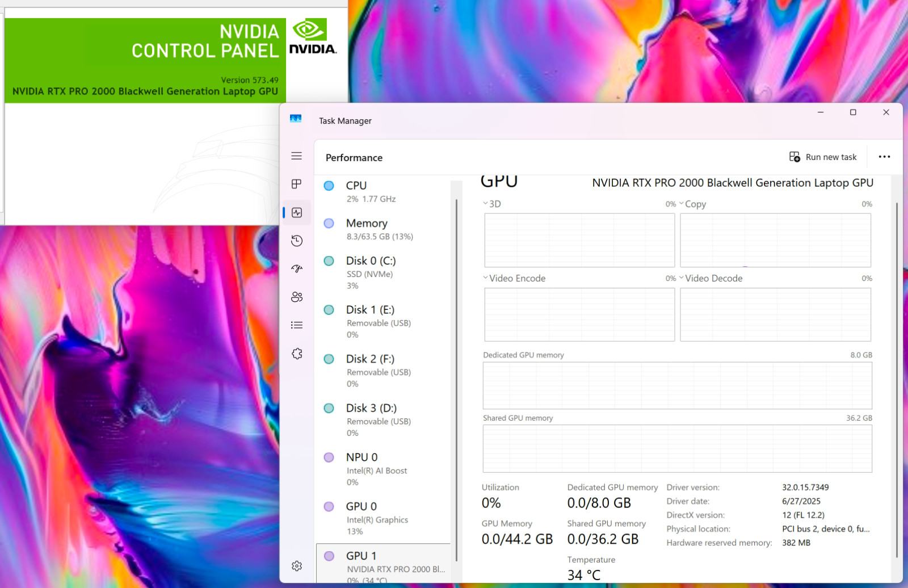Screen dimensions: 908x588
Task: Open Task Manager settings gear
Action: click(297, 566)
